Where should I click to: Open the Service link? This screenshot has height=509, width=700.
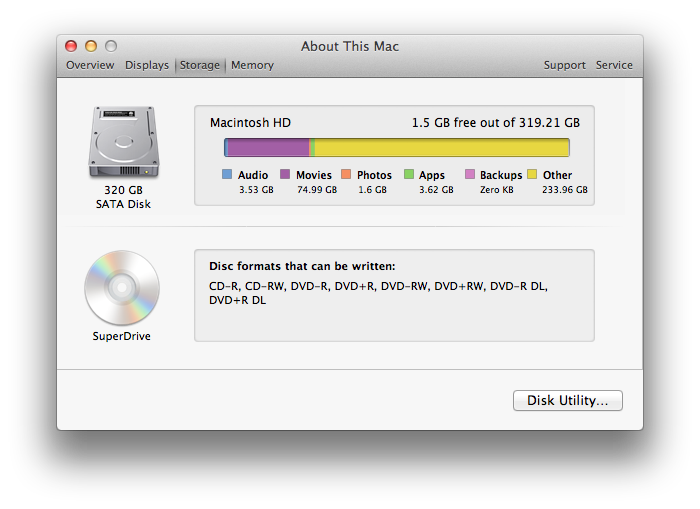pyautogui.click(x=614, y=65)
